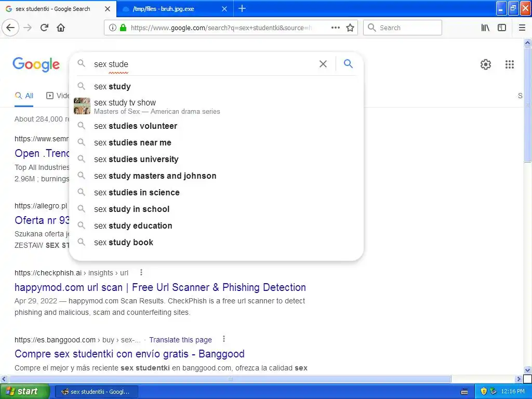Clear the Google search box text
The width and height of the screenshot is (532, 399).
pos(323,64)
